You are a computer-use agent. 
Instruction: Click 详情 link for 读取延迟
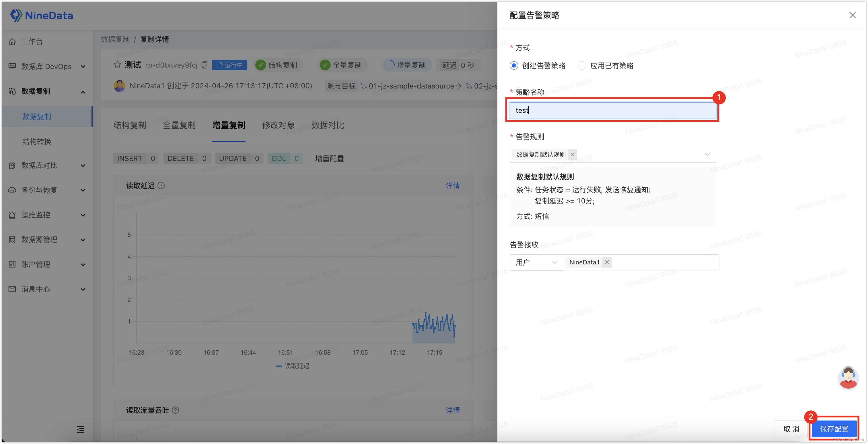[454, 186]
